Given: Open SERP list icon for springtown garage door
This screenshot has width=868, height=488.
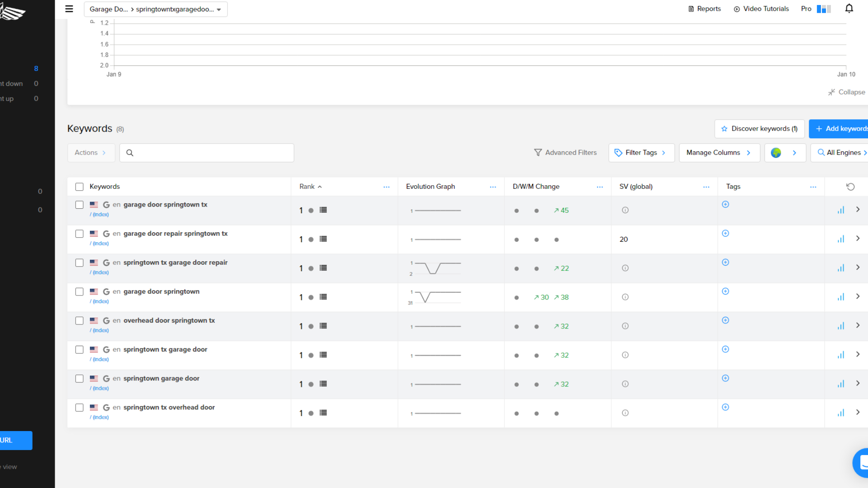Looking at the screenshot, I should tap(323, 384).
